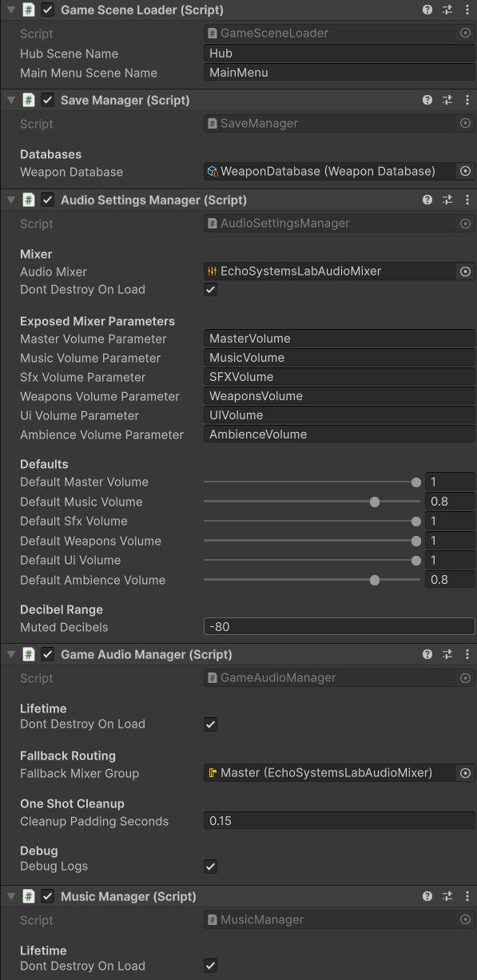Open Music Manager component kebab menu
Image resolution: width=477 pixels, height=980 pixels.
pos(467,896)
